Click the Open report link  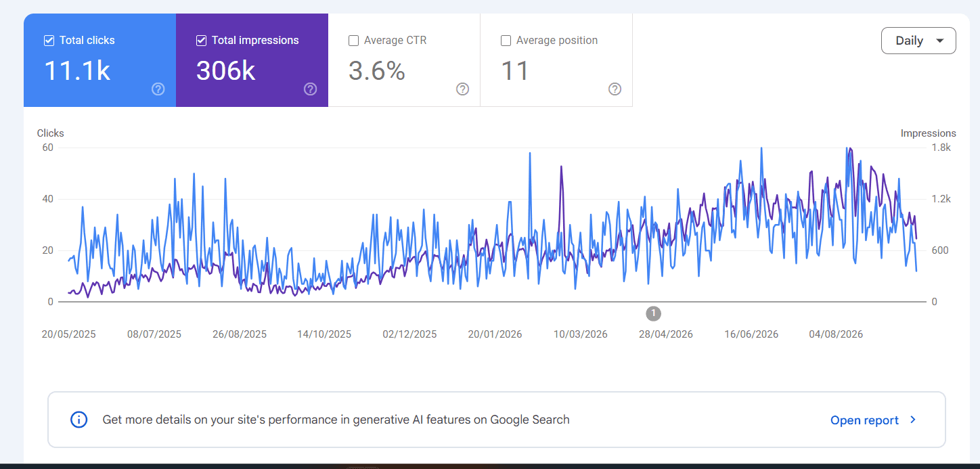865,420
